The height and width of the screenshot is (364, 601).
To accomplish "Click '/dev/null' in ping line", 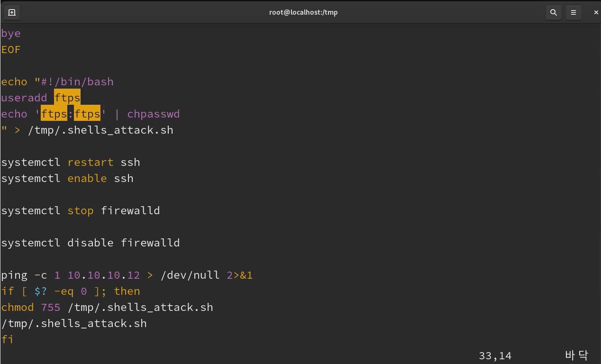I will click(x=190, y=275).
